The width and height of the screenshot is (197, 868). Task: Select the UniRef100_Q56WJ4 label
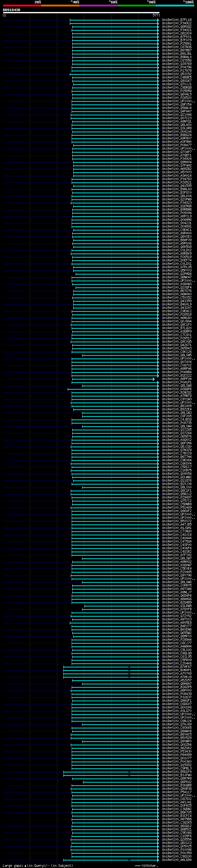point(176,108)
